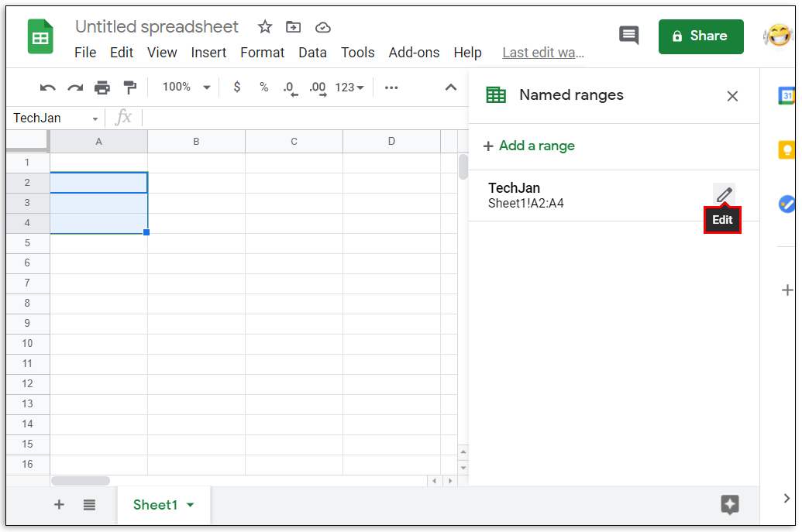Screen dimensions: 802x532
Task: Expand the 123 number format dropdown
Action: pyautogui.click(x=349, y=88)
